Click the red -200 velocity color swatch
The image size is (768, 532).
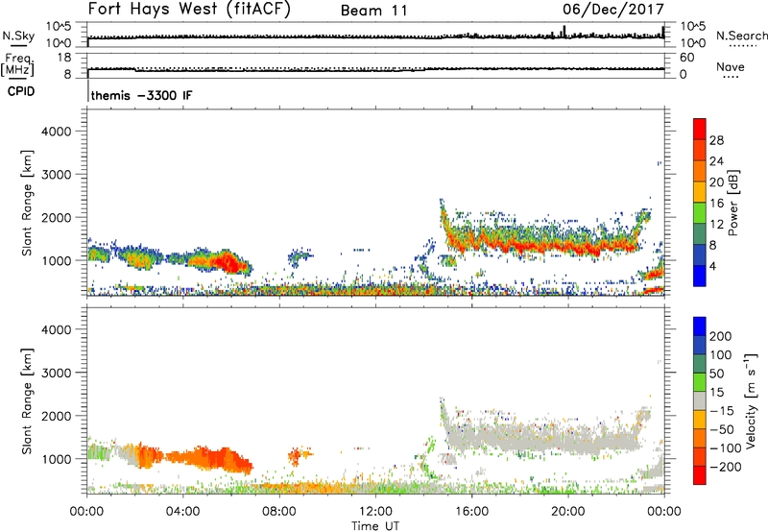[700, 475]
